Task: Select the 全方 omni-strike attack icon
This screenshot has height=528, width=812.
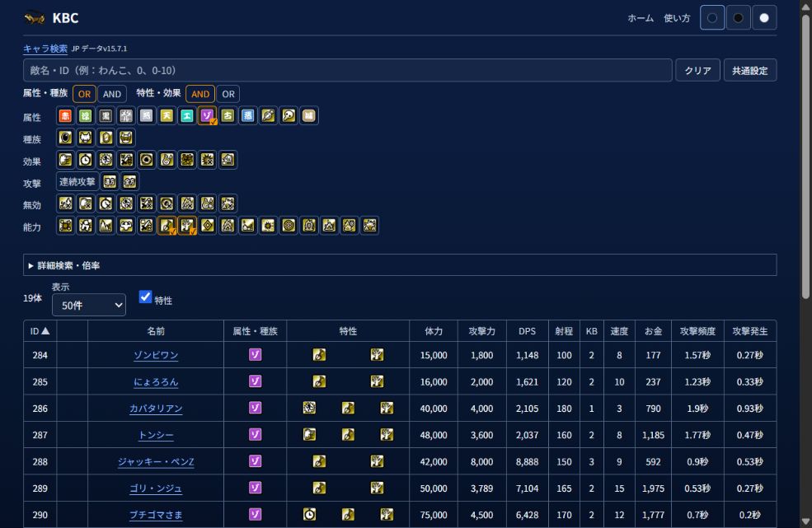Action: 130,182
